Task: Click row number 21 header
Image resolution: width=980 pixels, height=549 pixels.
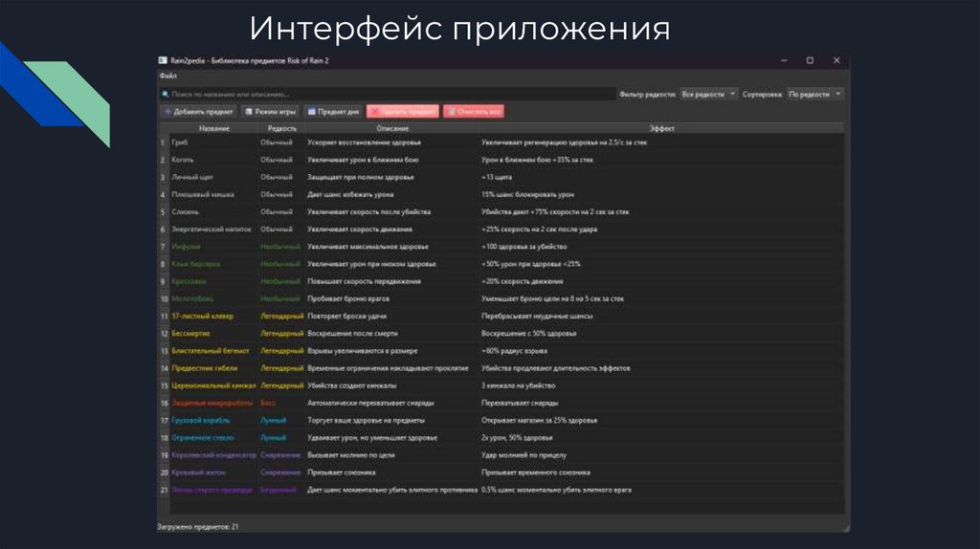Action: click(164, 491)
